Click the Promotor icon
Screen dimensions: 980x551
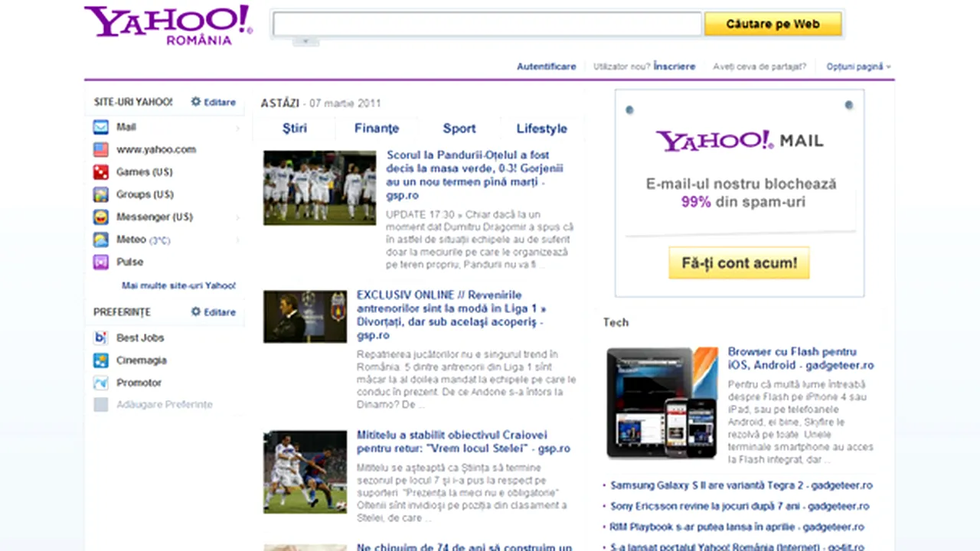[x=101, y=383]
